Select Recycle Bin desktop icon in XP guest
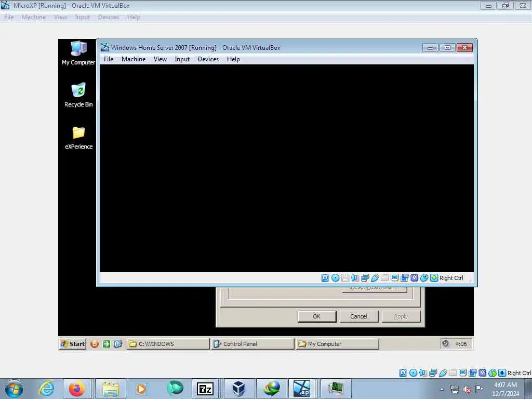The image size is (532, 399). coord(78,95)
